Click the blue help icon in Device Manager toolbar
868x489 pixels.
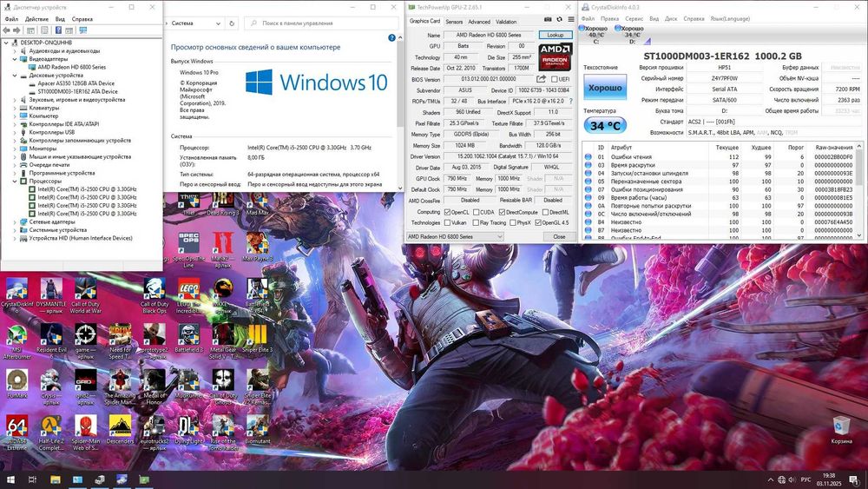coord(58,30)
